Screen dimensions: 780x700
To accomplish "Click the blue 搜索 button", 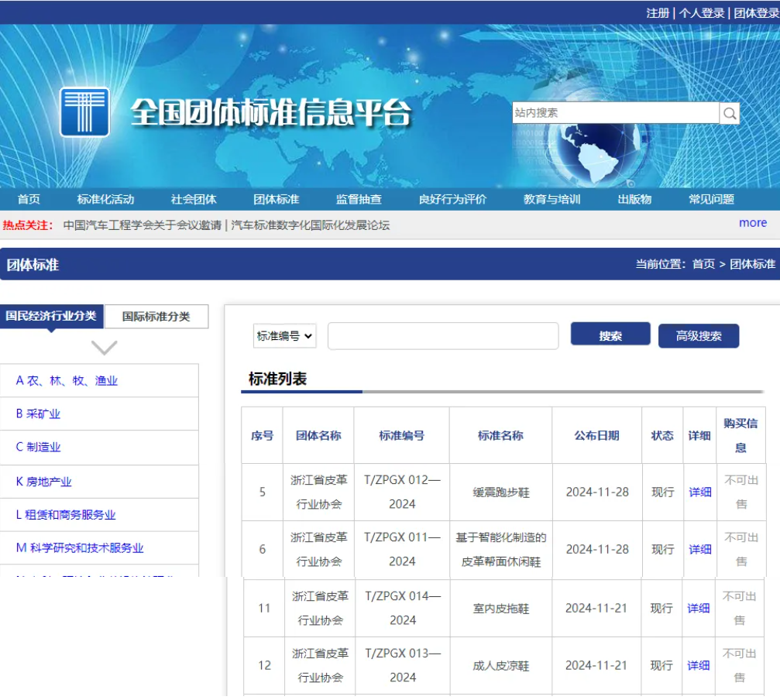I will click(610, 335).
